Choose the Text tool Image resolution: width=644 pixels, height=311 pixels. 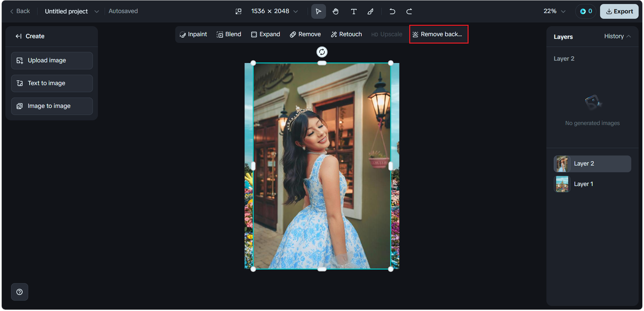354,11
